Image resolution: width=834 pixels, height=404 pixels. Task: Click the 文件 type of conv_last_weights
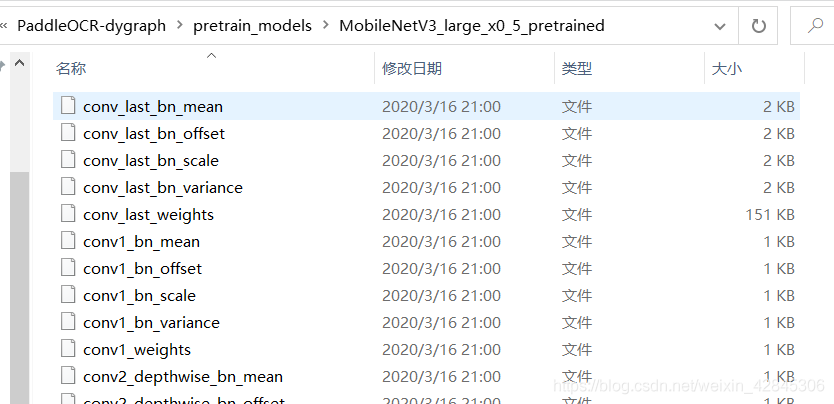pyautogui.click(x=577, y=214)
